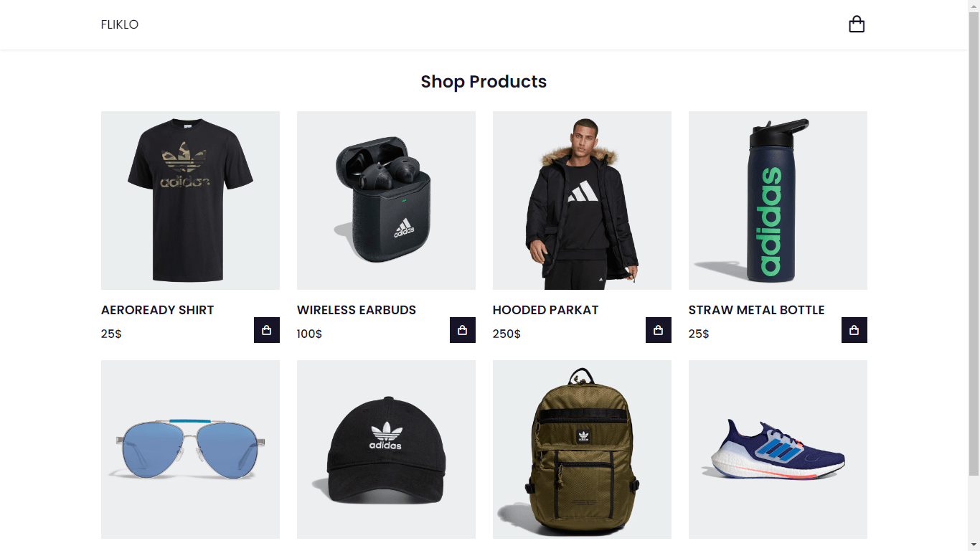
Task: Add Wireless Earbuds to cart
Action: click(463, 330)
